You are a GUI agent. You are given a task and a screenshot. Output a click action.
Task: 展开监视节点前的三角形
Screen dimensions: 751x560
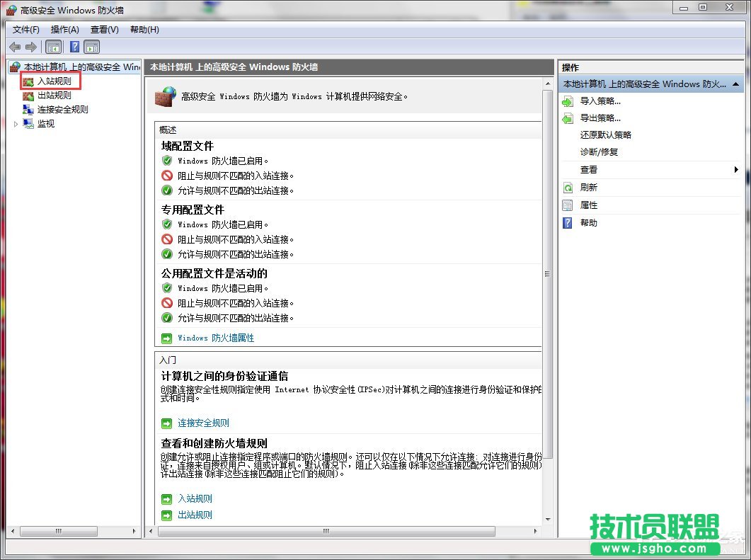pyautogui.click(x=16, y=124)
